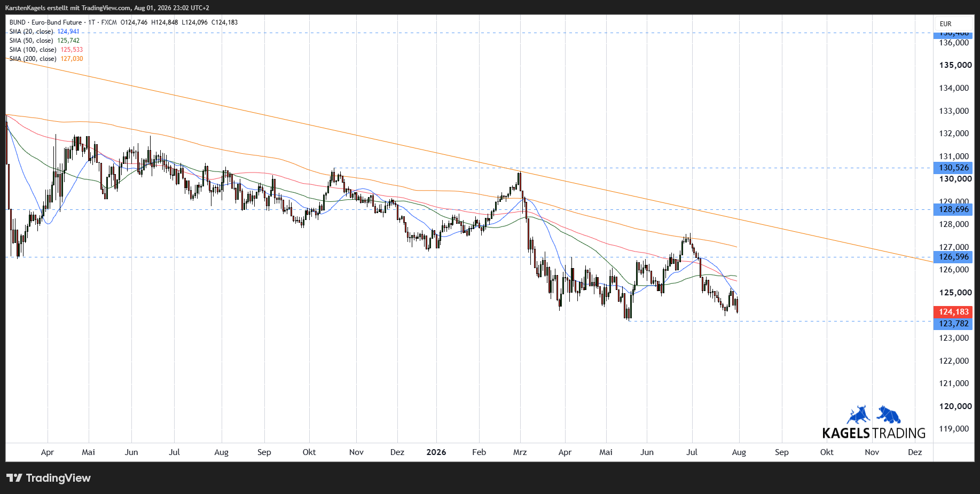
Task: Click the 135,000 price axis tick
Action: pos(955,65)
